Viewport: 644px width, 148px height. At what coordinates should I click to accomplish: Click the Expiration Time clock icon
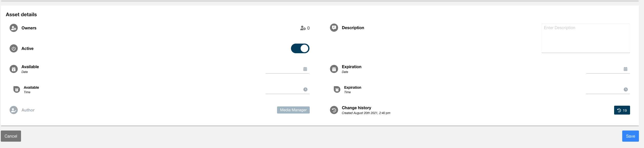626,89
